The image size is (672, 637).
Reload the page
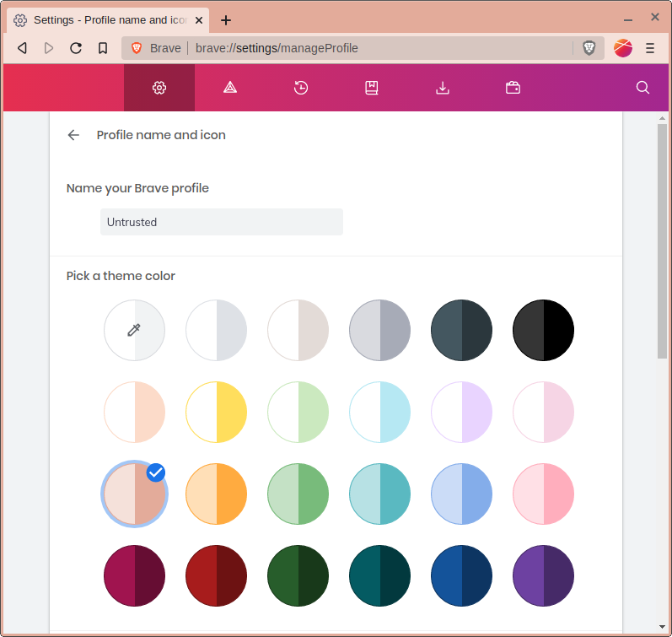point(76,48)
